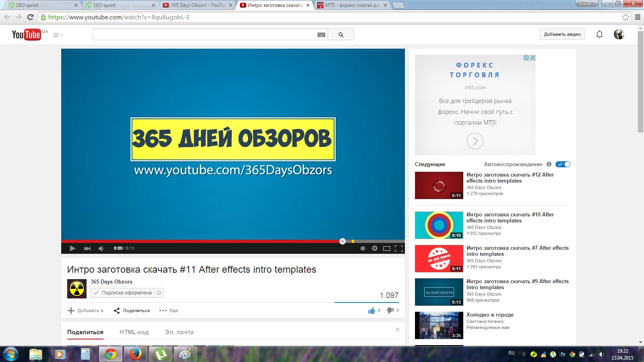The width and height of the screenshot is (644, 362).
Task: Open Интро заготовка скачать #10 video title
Action: tap(510, 218)
